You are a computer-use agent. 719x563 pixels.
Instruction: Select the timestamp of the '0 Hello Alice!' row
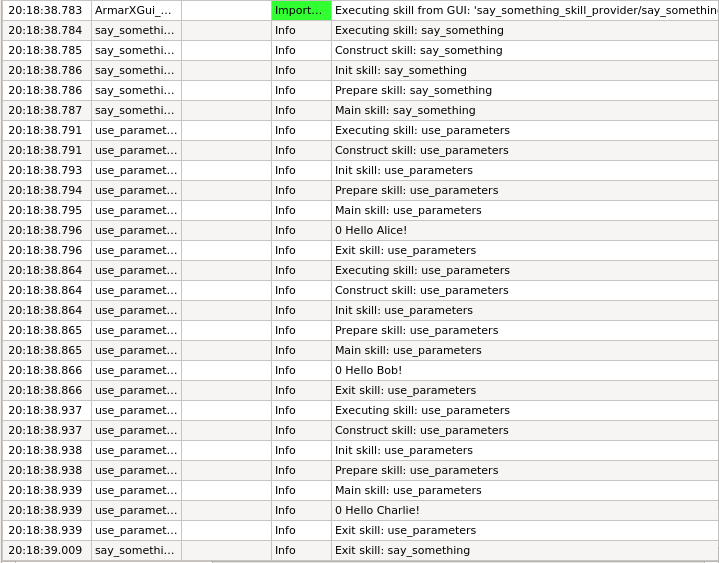pos(45,230)
